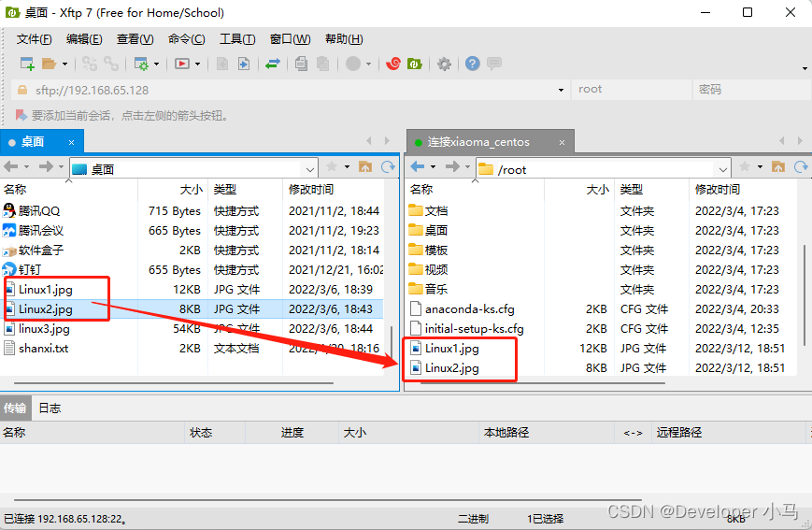Click the red play transfer icon
Screen dimensions: 812x530
click(x=182, y=64)
